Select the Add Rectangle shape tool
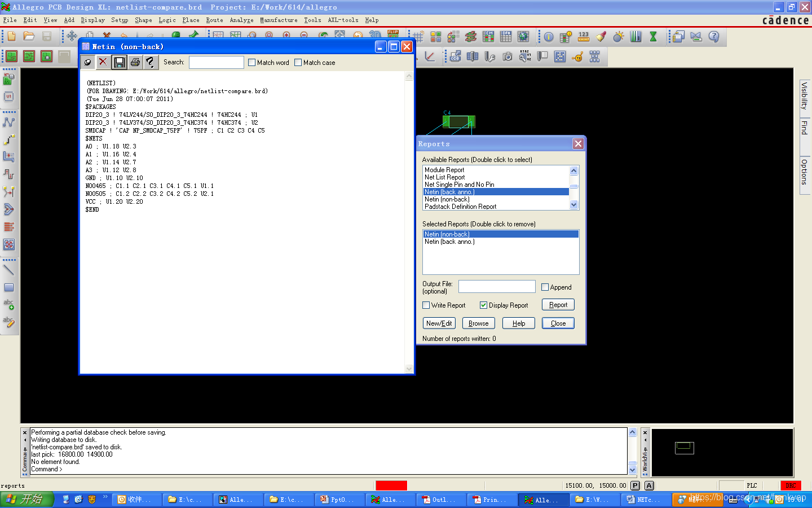 8,288
